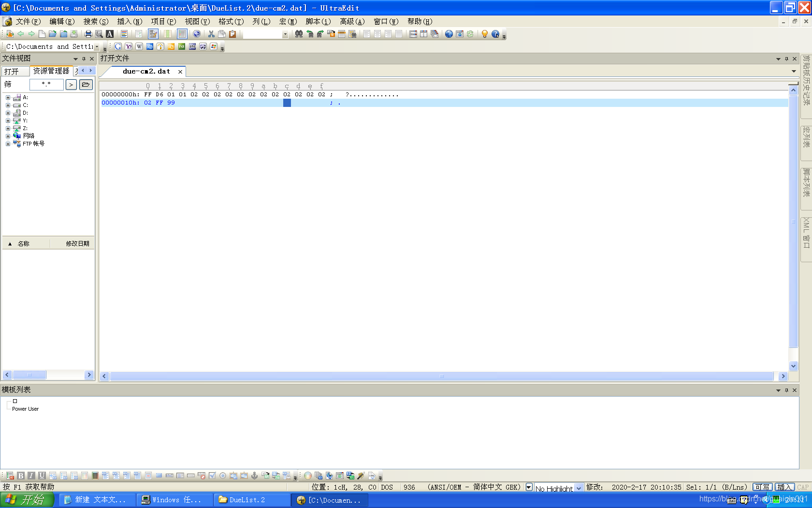This screenshot has width=812, height=508.
Task: Click the Paste clipboard icon
Action: coord(232,34)
